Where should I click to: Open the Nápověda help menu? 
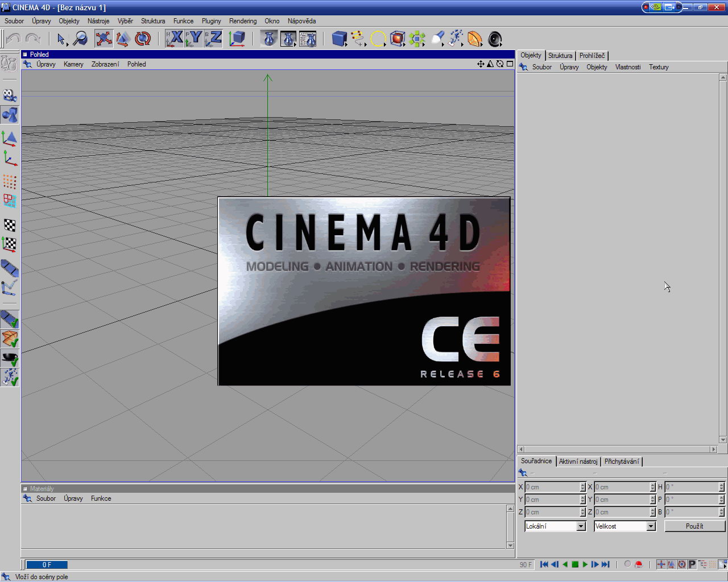pyautogui.click(x=301, y=21)
